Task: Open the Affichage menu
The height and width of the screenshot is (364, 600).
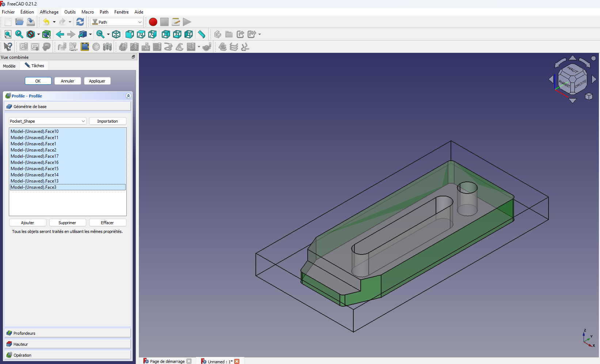Action: point(49,12)
